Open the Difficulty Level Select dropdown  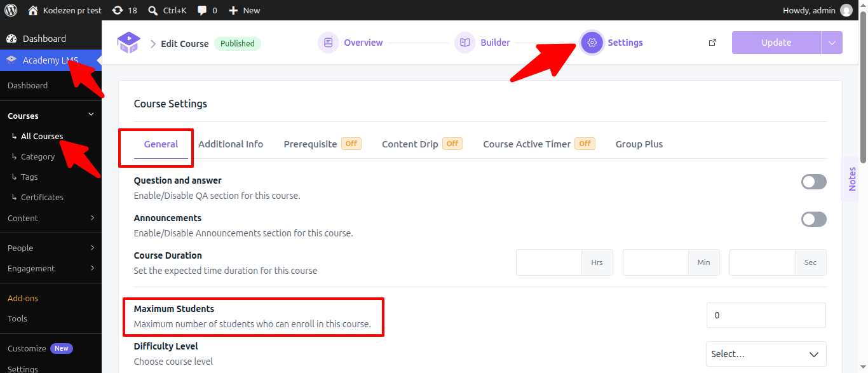766,354
